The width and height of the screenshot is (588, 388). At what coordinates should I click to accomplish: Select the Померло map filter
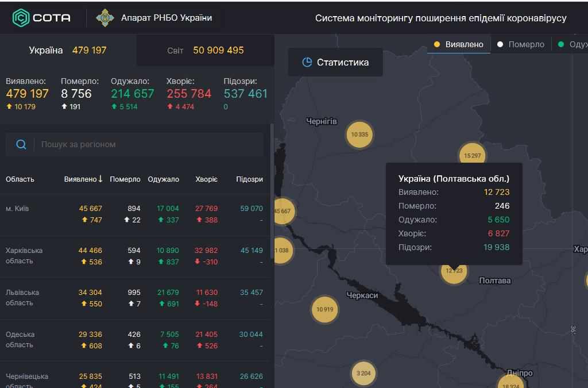point(521,44)
